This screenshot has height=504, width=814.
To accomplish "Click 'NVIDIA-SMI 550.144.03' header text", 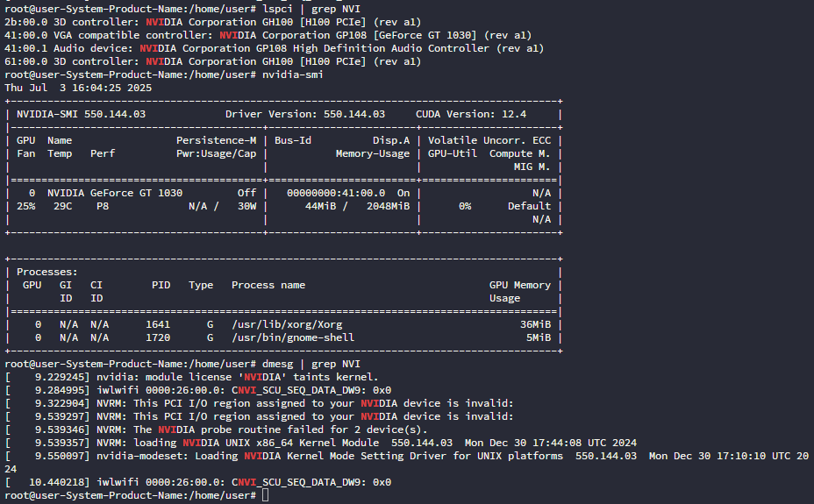I will click(81, 114).
